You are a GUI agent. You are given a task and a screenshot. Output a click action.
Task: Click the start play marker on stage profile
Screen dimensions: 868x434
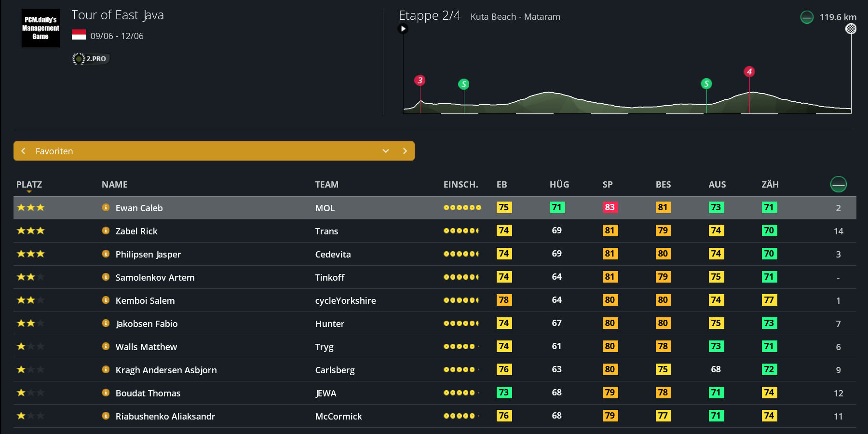coord(403,29)
